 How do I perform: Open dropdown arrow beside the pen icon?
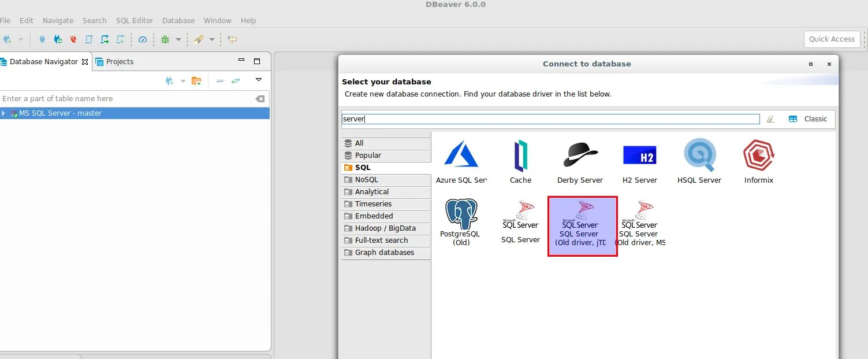pos(211,39)
